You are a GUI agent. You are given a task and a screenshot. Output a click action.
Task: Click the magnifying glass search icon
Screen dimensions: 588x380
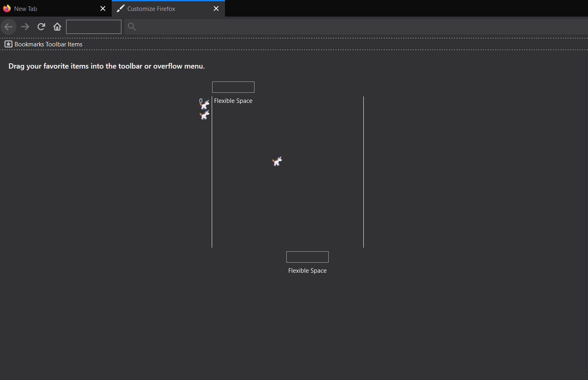click(132, 27)
